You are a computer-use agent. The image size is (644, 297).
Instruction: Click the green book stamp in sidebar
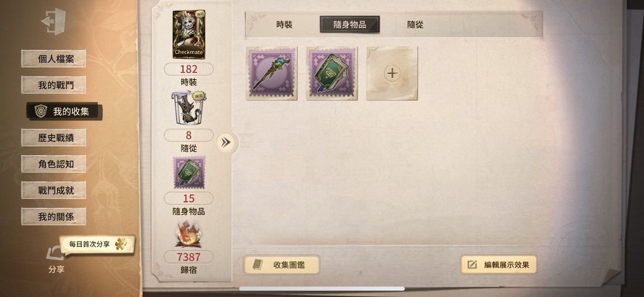coord(189,172)
